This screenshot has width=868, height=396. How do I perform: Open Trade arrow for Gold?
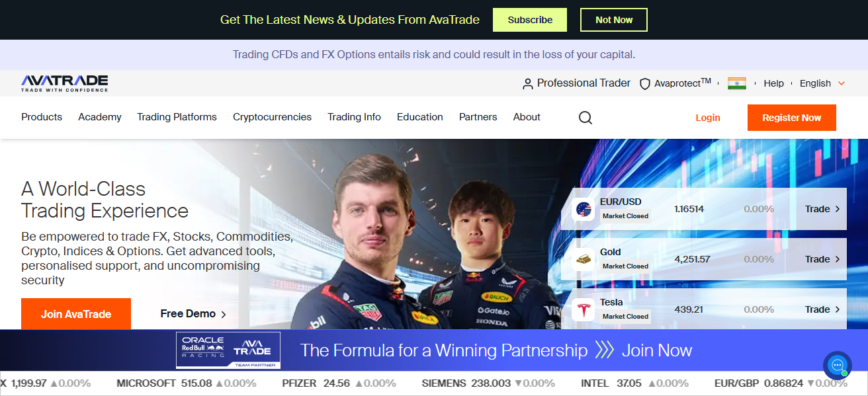pos(823,259)
